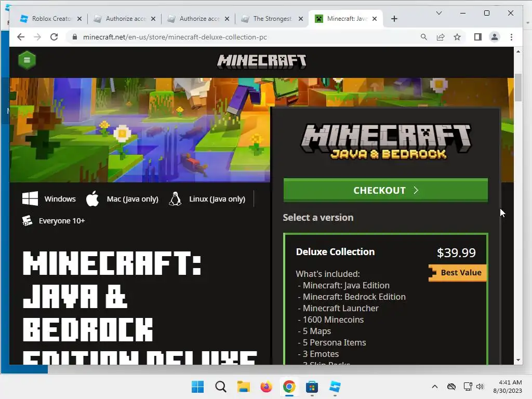Click '3 Emotes' list item

pos(321,354)
